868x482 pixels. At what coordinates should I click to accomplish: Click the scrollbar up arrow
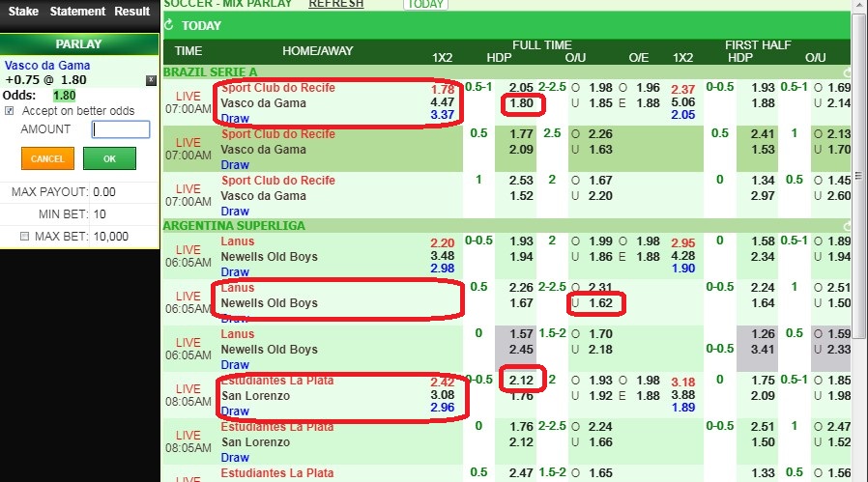(858, 5)
